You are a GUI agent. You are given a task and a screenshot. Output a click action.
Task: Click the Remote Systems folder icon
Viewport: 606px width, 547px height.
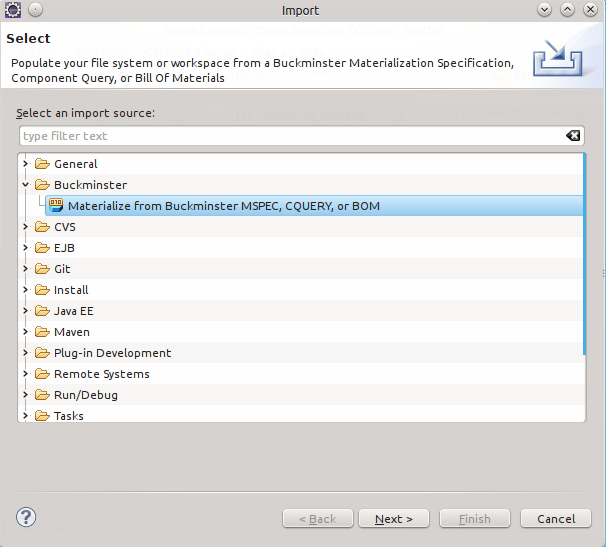click(x=42, y=374)
